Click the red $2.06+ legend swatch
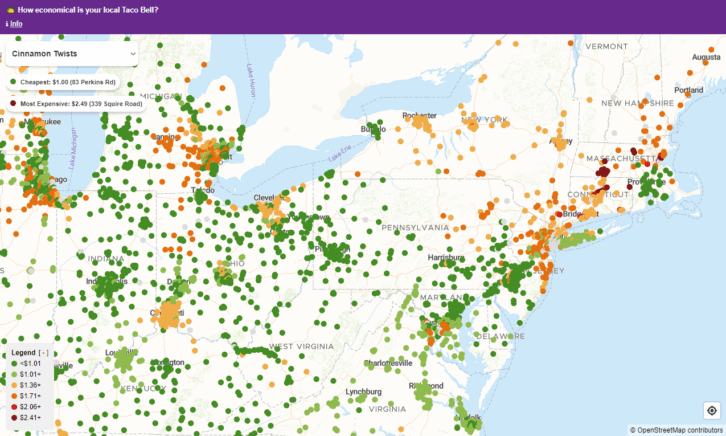 click(14, 407)
